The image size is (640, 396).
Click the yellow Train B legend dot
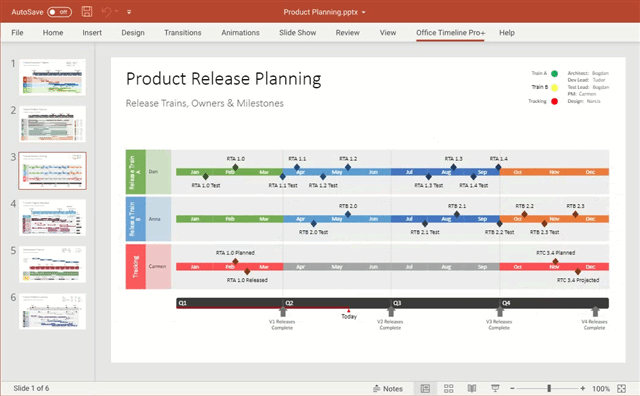(554, 87)
